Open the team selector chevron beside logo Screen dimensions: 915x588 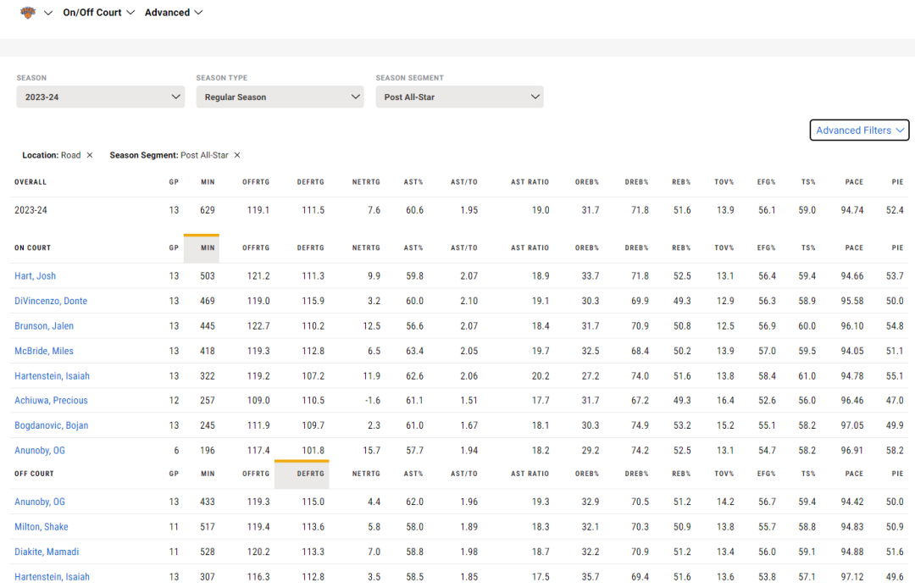[x=48, y=13]
